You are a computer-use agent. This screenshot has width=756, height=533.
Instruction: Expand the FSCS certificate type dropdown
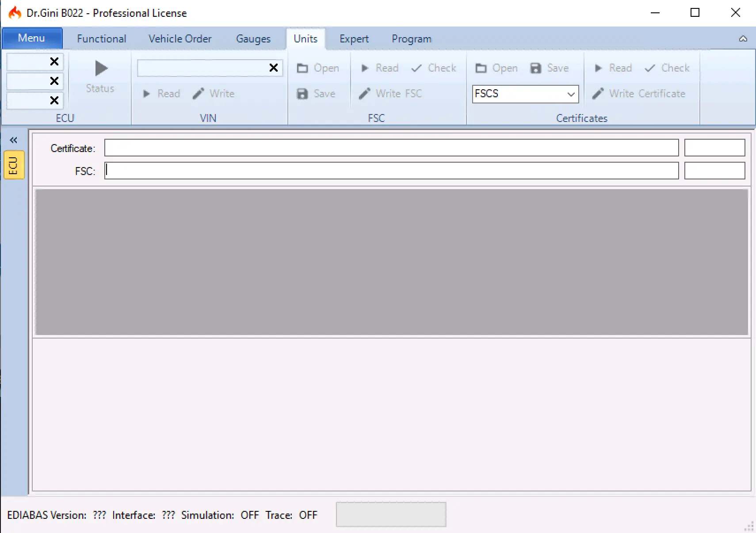571,94
